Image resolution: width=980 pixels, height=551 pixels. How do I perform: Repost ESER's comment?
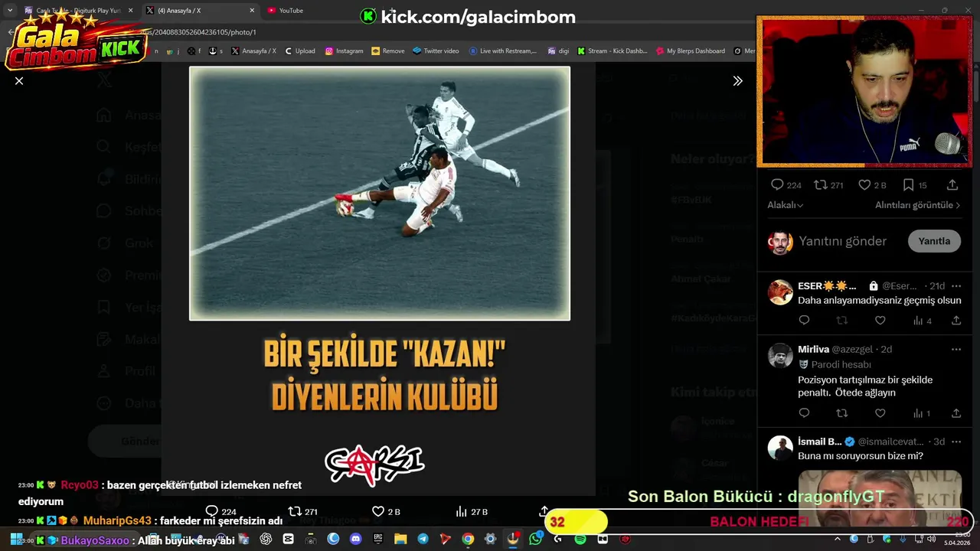point(842,321)
